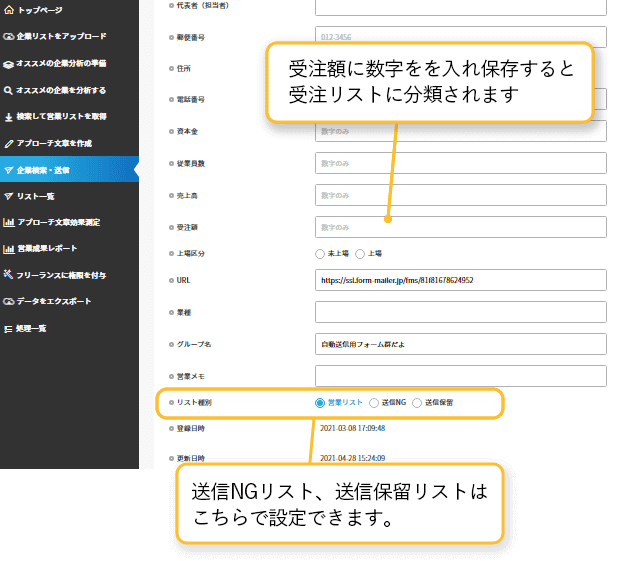Open オススメの企業分析の準備 link

coord(61,64)
